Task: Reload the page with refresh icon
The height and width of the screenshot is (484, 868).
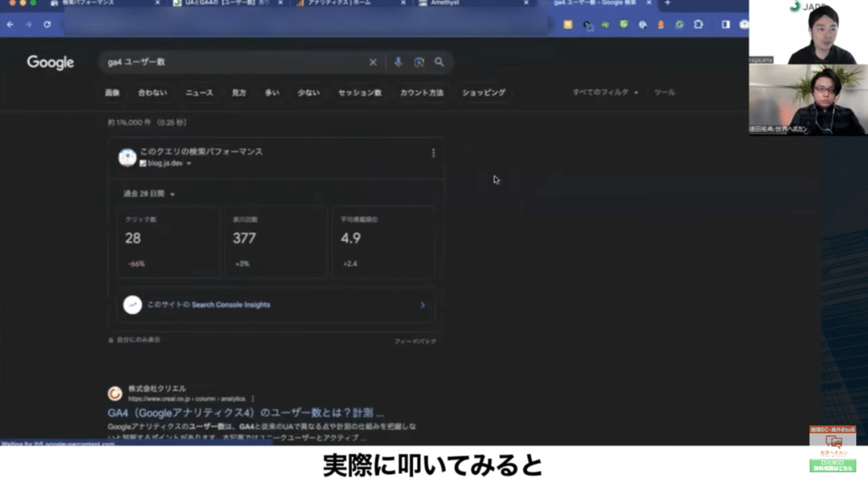Action: 47,25
